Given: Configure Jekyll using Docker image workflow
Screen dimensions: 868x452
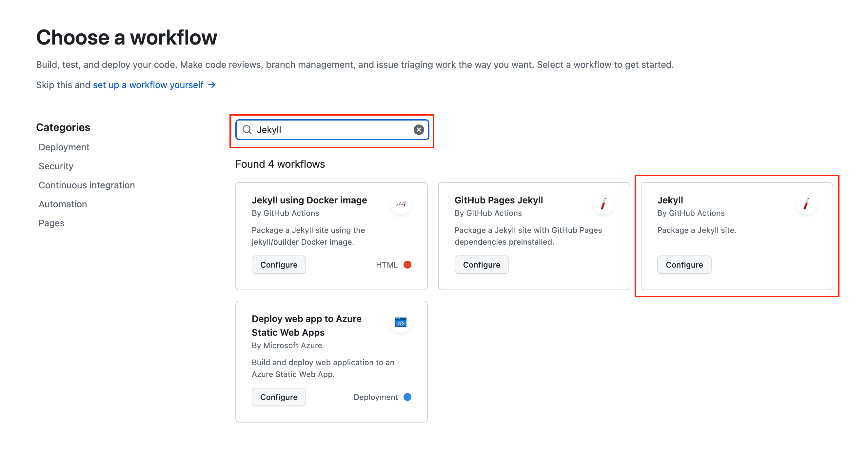Looking at the screenshot, I should (x=279, y=265).
